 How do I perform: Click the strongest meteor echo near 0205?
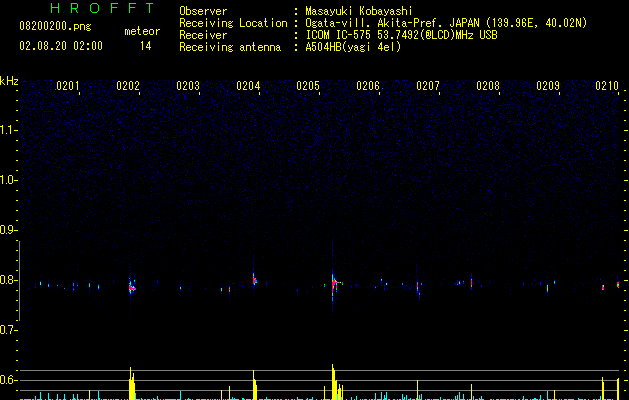[x=334, y=283]
